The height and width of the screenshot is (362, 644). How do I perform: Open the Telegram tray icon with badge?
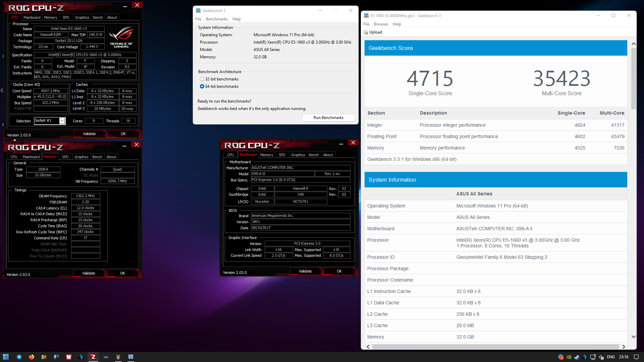click(560, 357)
